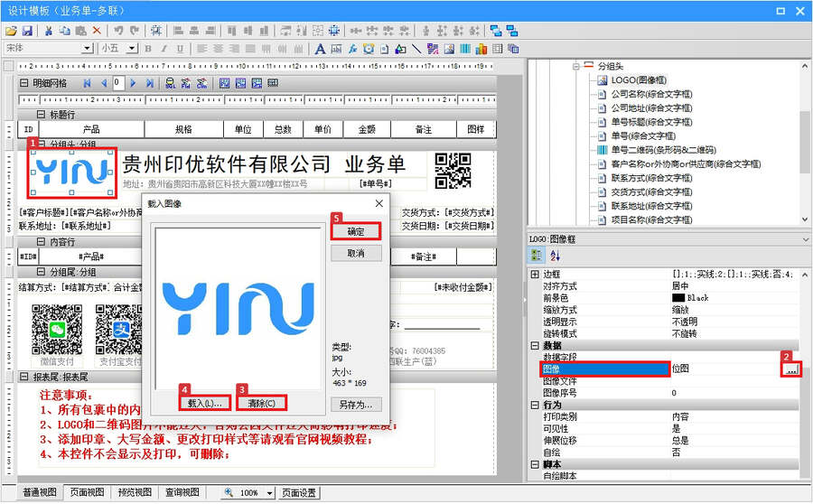This screenshot has height=504, width=813.
Task: Click the 清除(C) button
Action: tap(262, 404)
